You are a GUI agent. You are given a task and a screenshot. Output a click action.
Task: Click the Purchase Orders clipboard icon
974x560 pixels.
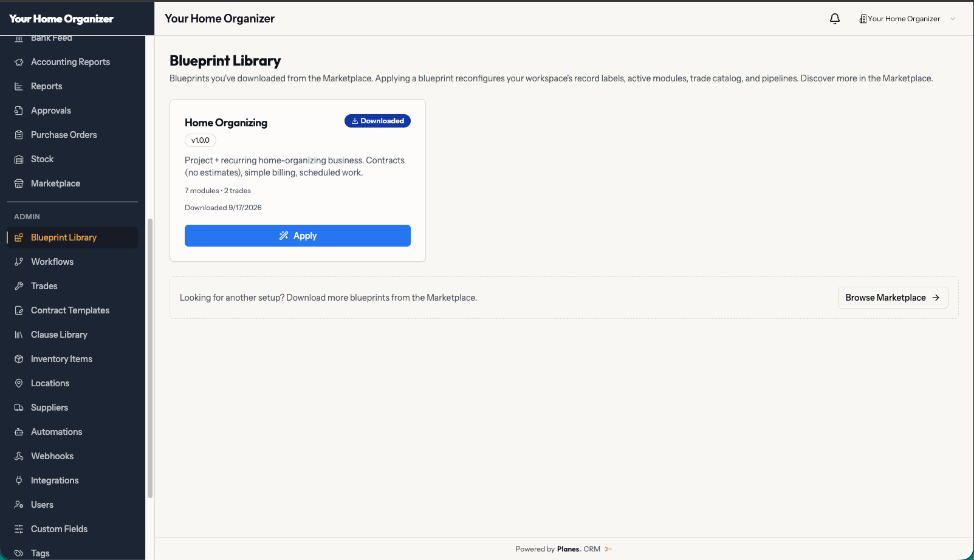tap(19, 135)
